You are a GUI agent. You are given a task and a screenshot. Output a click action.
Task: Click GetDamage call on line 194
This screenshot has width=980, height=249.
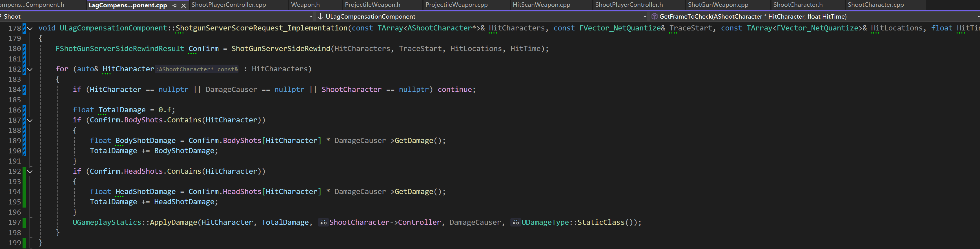[414, 192]
